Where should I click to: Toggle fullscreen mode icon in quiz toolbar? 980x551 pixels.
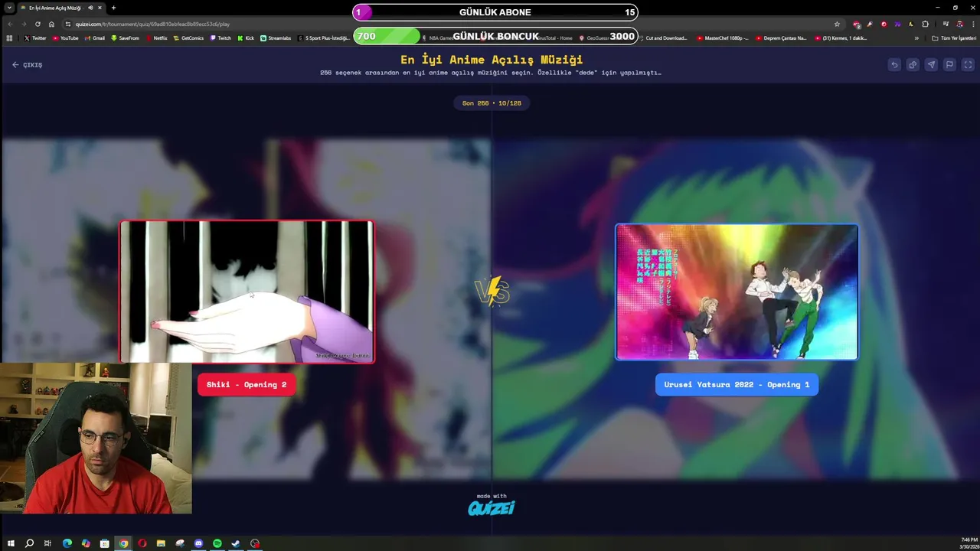(x=968, y=65)
